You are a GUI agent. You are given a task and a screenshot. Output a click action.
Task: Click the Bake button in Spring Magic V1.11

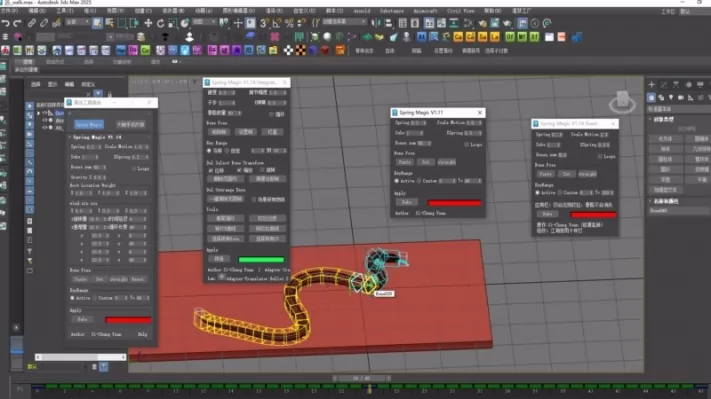coord(407,202)
